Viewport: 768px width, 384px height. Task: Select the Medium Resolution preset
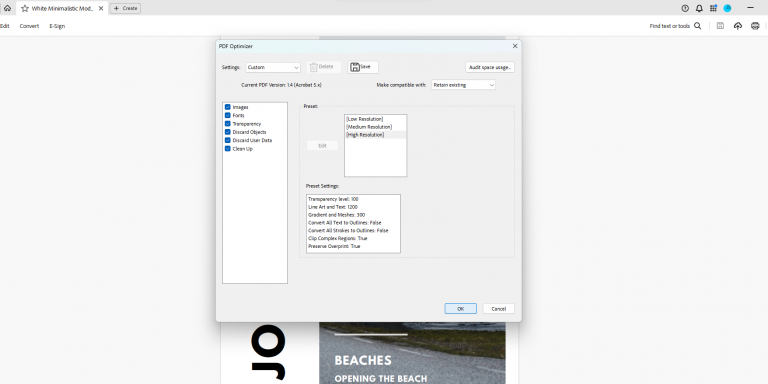click(369, 127)
